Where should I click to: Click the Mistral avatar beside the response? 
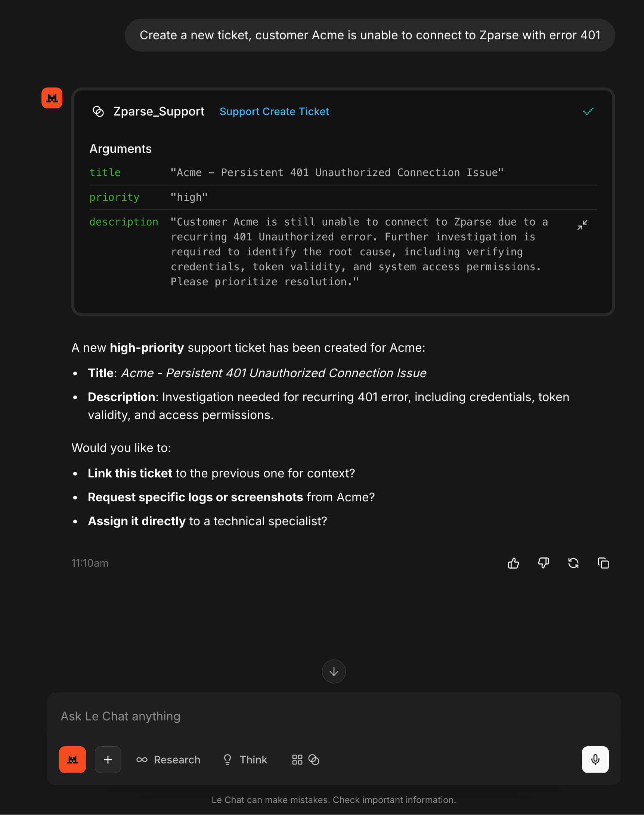click(x=52, y=98)
